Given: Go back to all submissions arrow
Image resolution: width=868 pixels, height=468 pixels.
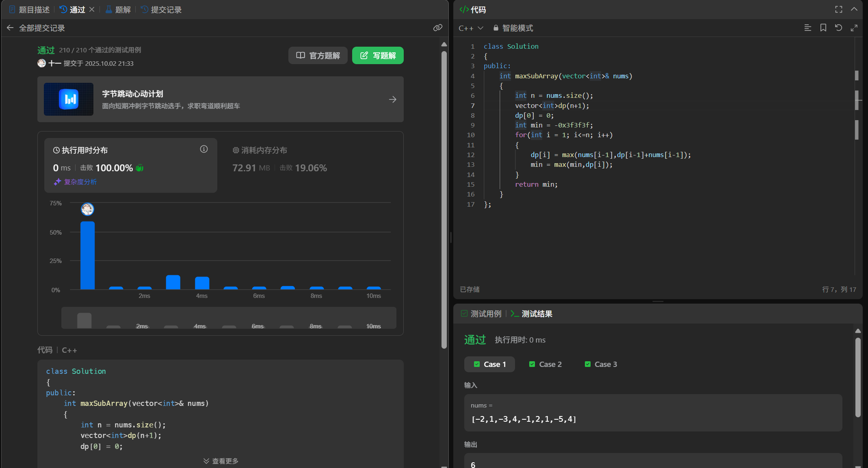Looking at the screenshot, I should coord(10,28).
